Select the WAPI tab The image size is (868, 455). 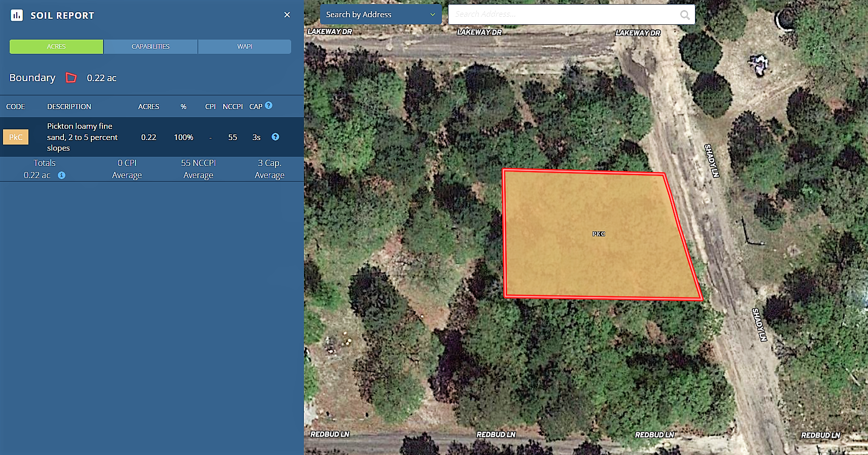245,46
